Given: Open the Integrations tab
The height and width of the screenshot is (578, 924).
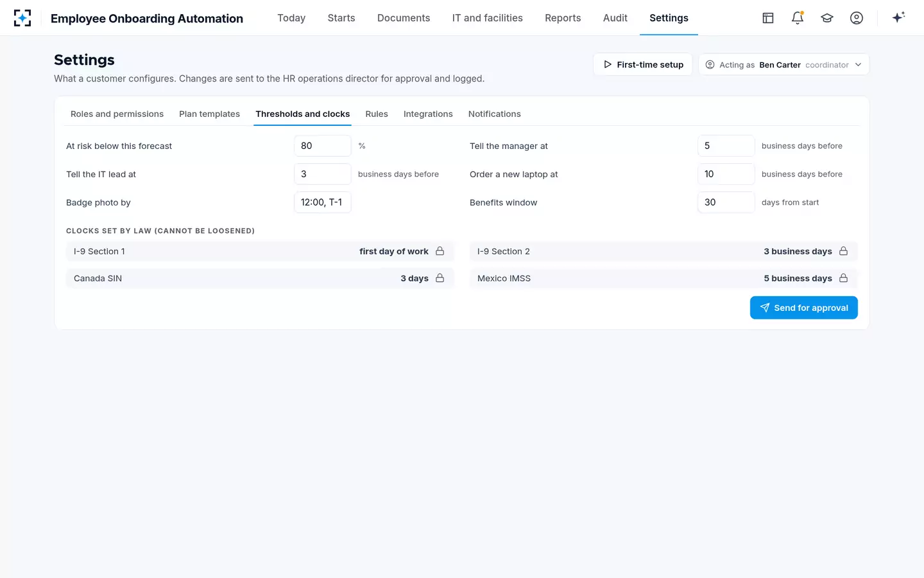Looking at the screenshot, I should (428, 114).
